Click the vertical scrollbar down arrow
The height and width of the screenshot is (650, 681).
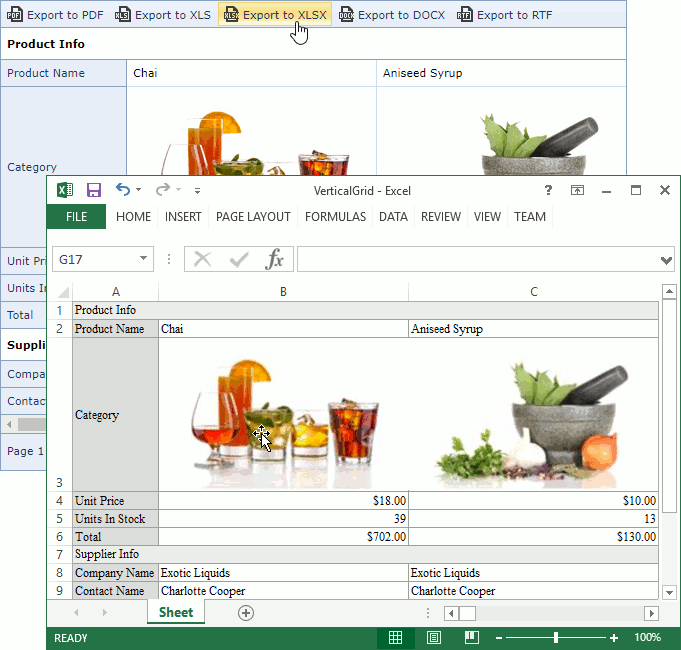coord(669,592)
